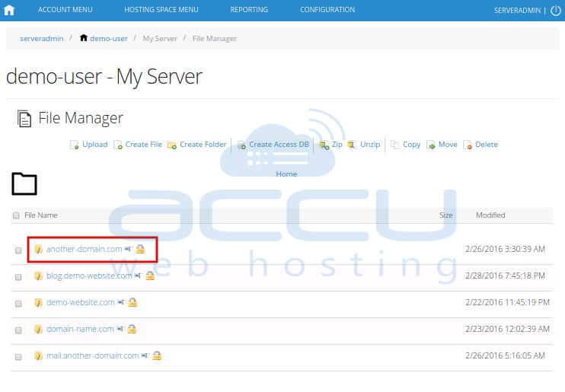Select the blog.demo-website.com checkbox
The width and height of the screenshot is (565, 392).
click(x=18, y=276)
